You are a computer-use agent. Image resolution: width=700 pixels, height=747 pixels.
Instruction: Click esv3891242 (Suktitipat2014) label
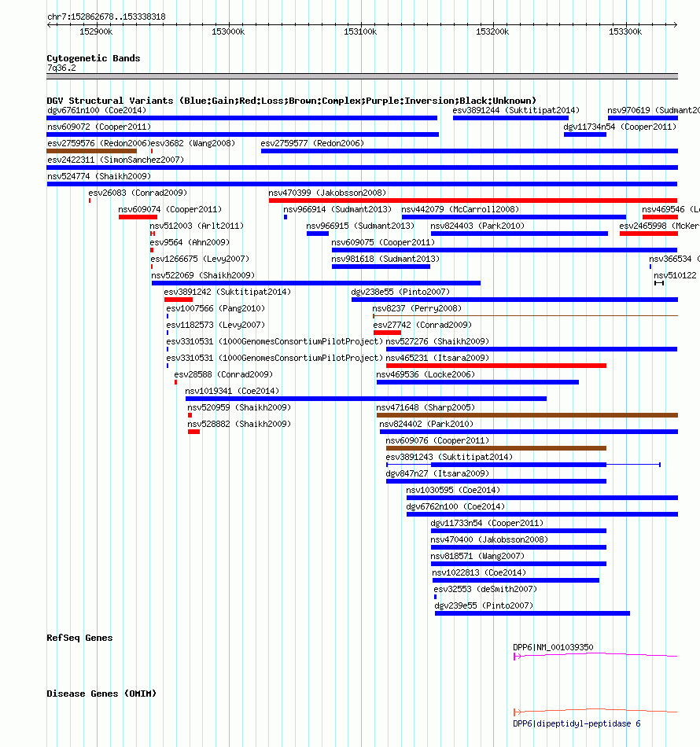227,292
